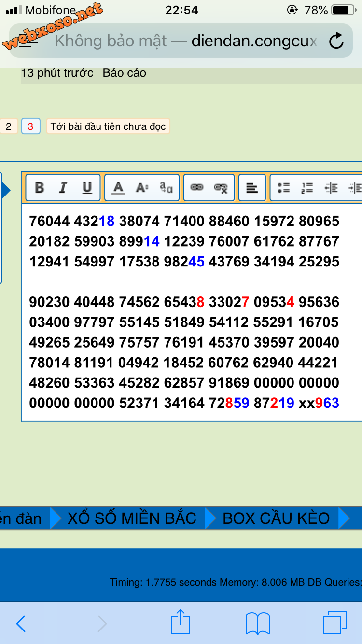The width and height of the screenshot is (362, 644).
Task: Tap the Safari forward arrow
Action: tap(102, 624)
